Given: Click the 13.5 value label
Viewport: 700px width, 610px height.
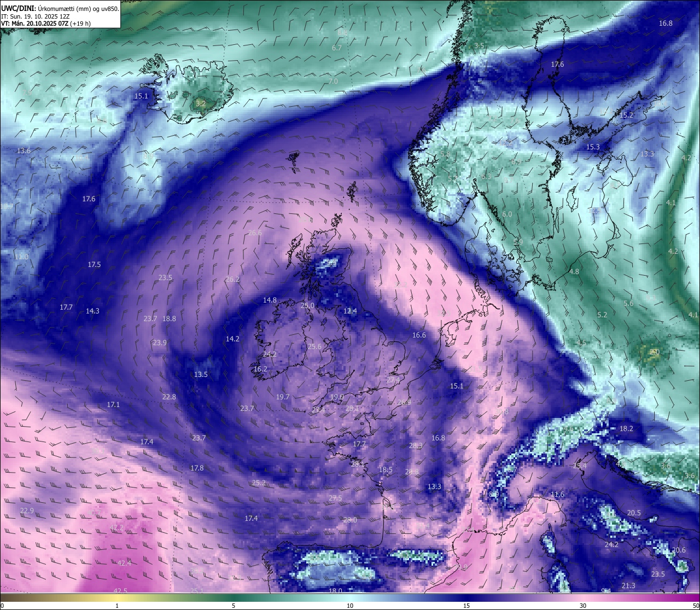Looking at the screenshot, I should (201, 375).
